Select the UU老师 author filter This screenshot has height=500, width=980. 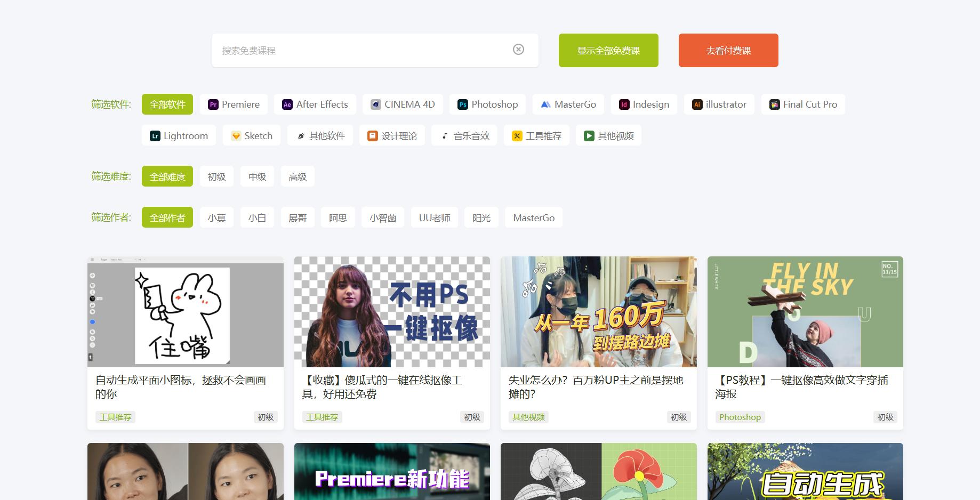click(435, 217)
